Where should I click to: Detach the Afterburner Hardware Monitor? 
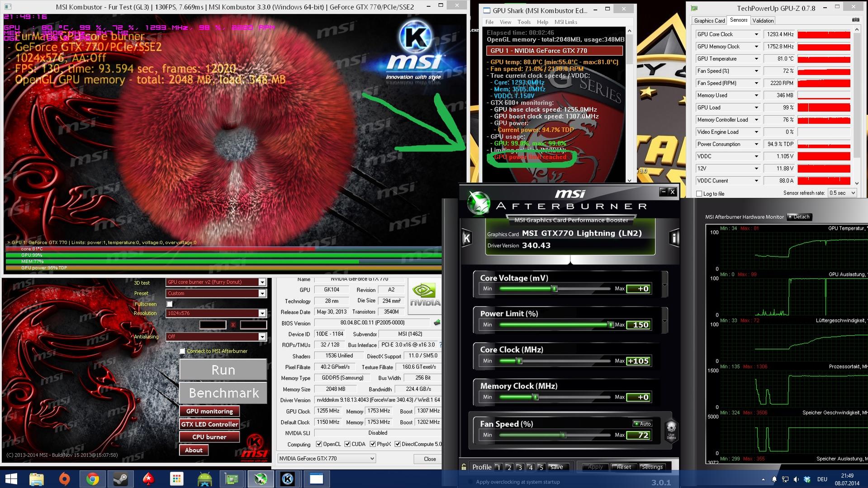tap(799, 217)
